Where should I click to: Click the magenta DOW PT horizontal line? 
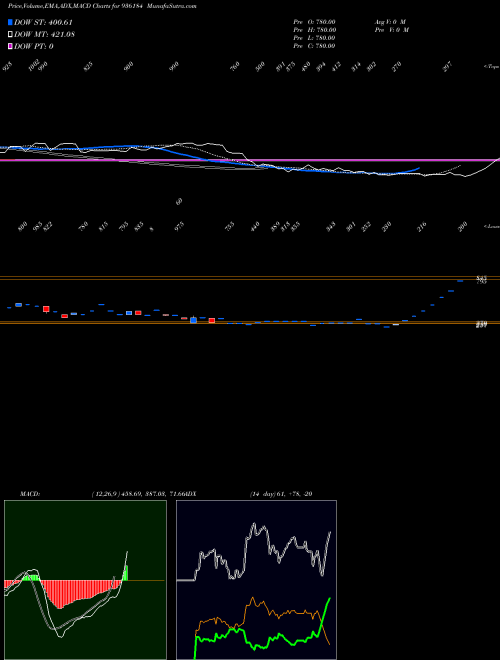coord(250,160)
